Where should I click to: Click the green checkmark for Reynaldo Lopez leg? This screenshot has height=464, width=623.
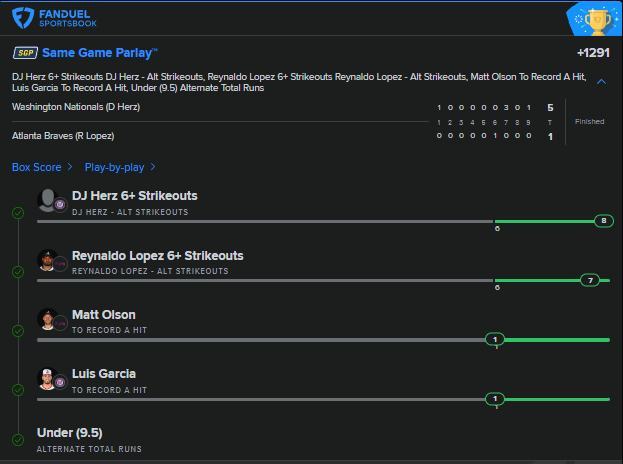coord(18,272)
